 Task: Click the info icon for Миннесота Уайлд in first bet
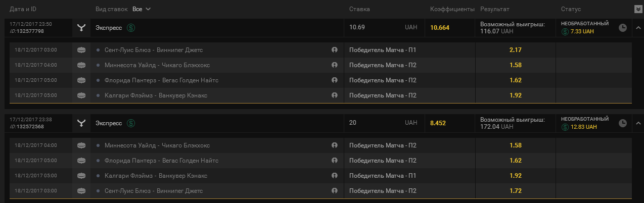tap(334, 65)
